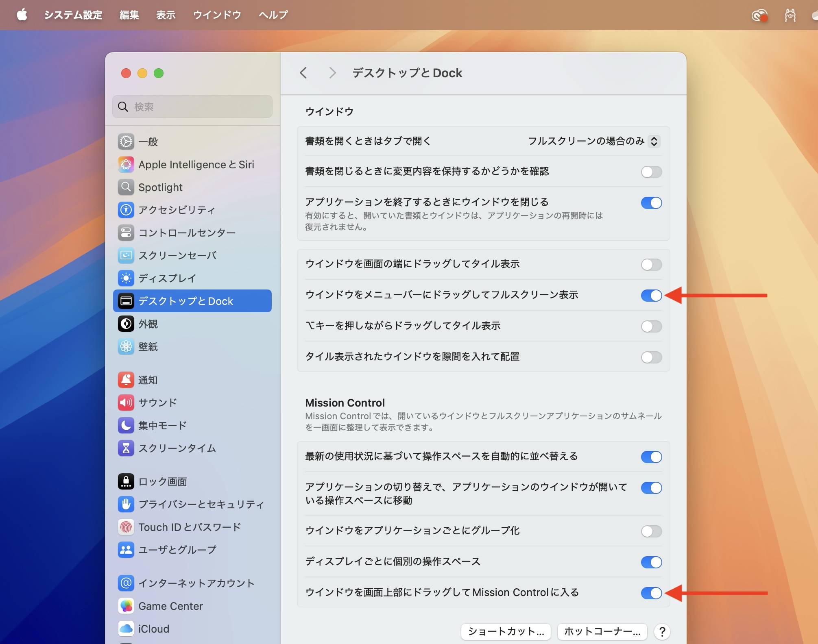Click the 書類を開くときはタブで開く label
The height and width of the screenshot is (644, 818).
pos(368,141)
